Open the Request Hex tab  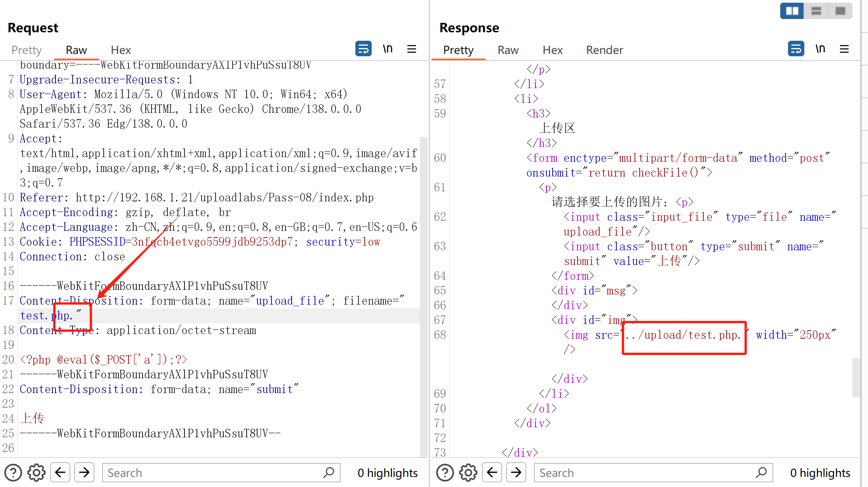pyautogui.click(x=121, y=50)
